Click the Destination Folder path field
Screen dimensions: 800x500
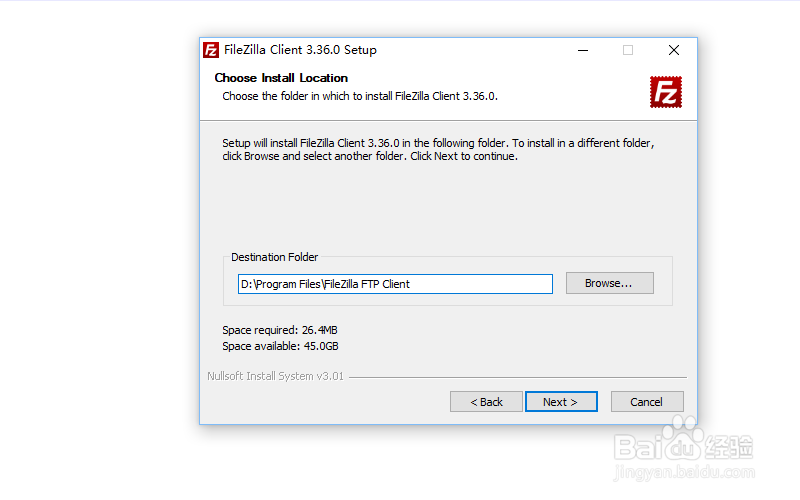[395, 284]
